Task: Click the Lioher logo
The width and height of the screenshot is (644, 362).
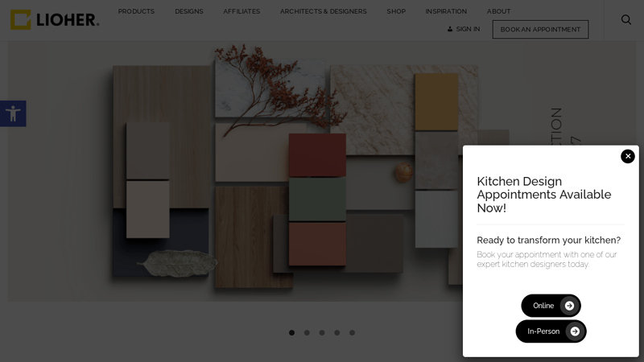Action: tap(55, 20)
